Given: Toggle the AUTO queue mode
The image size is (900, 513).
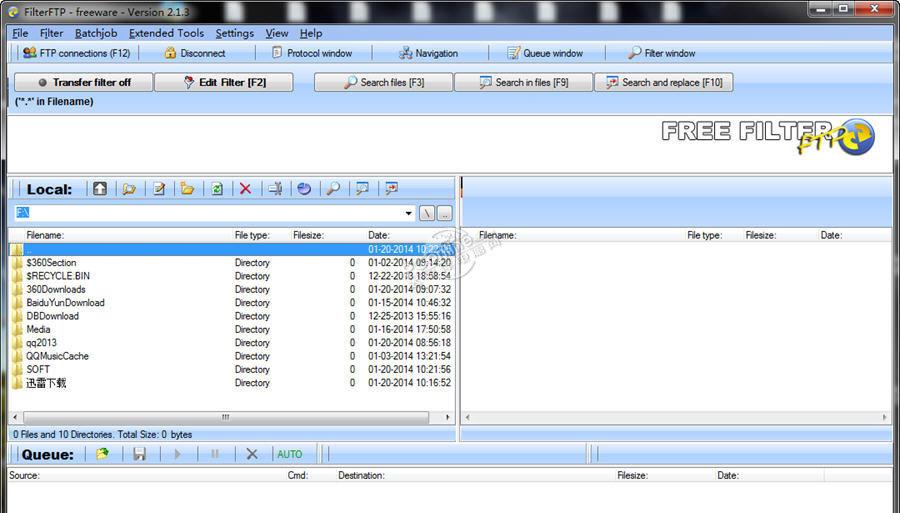Looking at the screenshot, I should (289, 454).
